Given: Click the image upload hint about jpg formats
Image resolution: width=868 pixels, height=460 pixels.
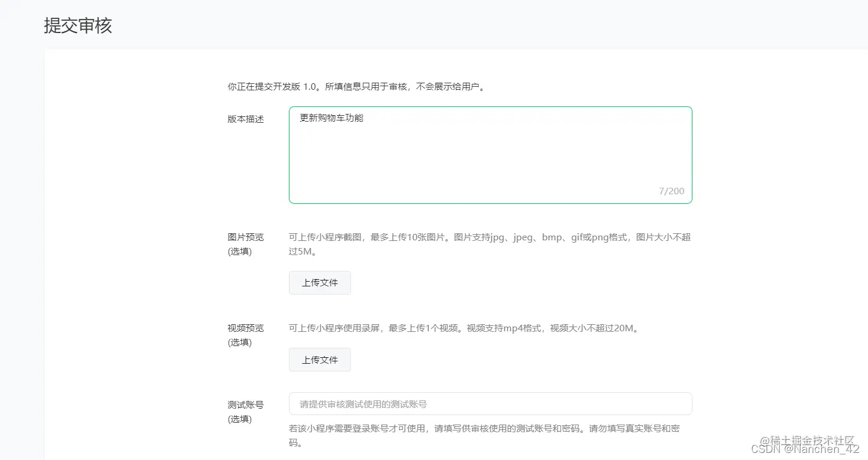Looking at the screenshot, I should [x=490, y=244].
